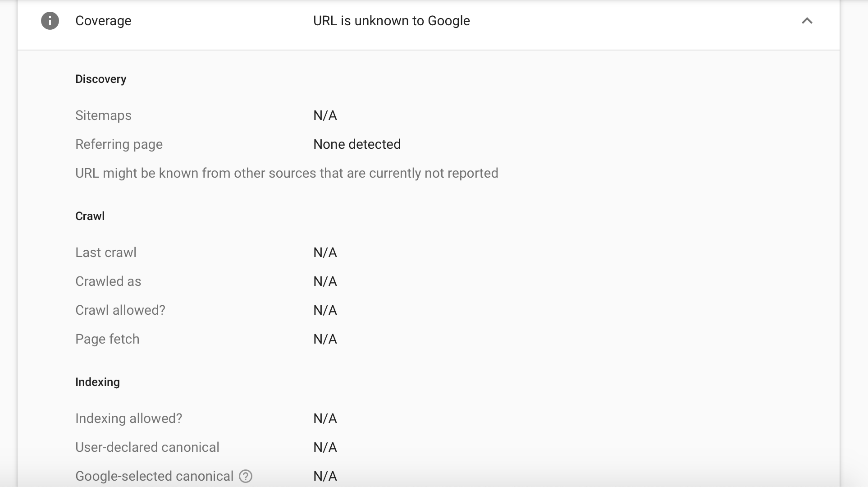The image size is (868, 487).
Task: Click the Crawl section heading
Action: tap(90, 216)
